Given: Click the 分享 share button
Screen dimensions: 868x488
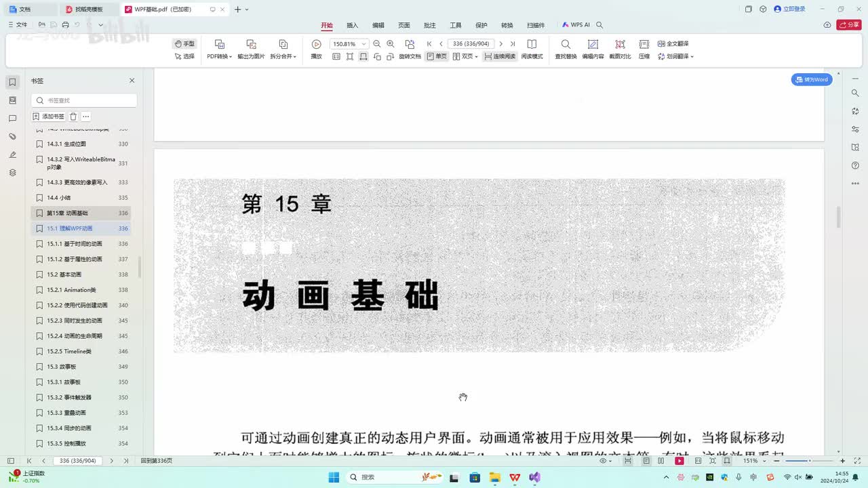Looking at the screenshot, I should (x=849, y=25).
